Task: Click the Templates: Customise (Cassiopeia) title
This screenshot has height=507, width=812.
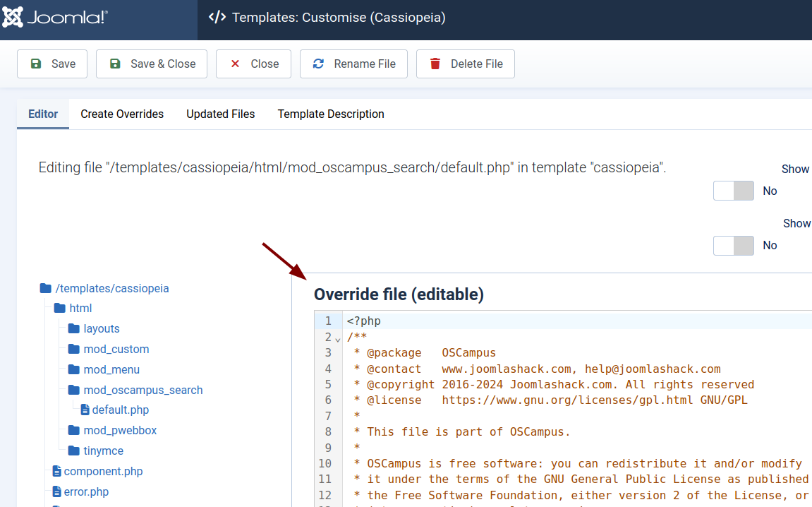Action: [x=339, y=17]
